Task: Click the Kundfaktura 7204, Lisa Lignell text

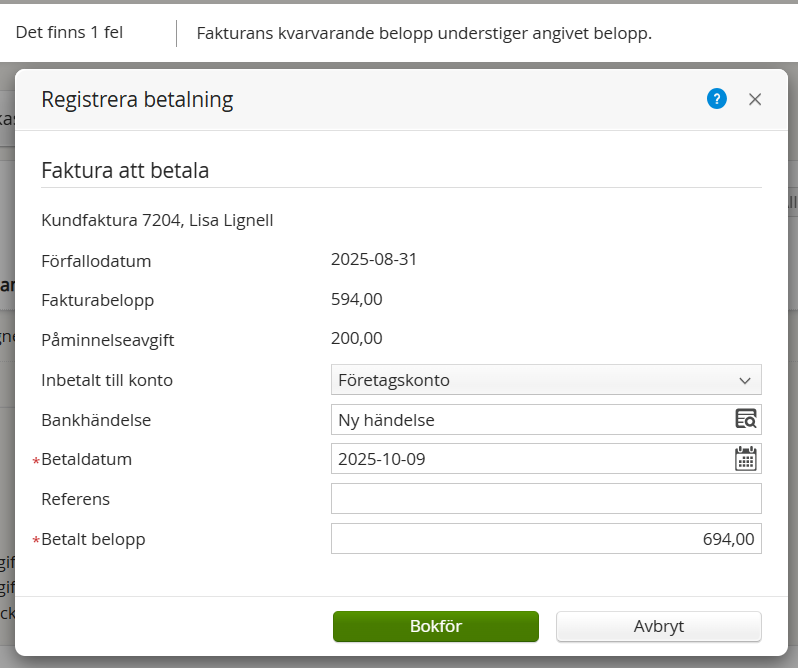Action: pyautogui.click(x=157, y=220)
